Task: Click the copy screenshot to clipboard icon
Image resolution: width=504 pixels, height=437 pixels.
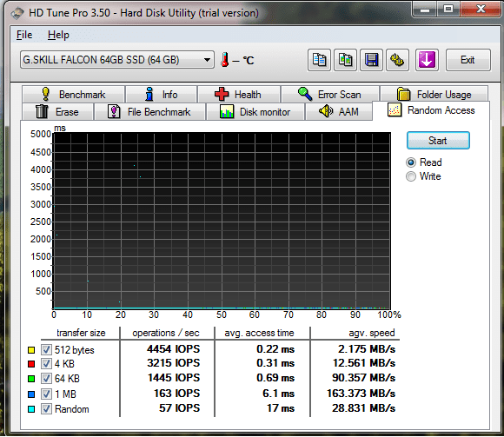Action: [345, 60]
